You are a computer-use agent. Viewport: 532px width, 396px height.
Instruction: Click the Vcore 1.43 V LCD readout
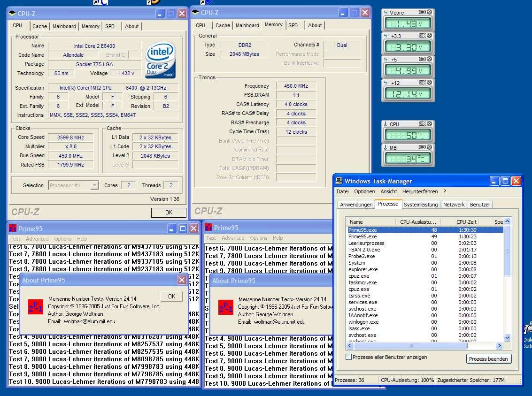tap(409, 24)
